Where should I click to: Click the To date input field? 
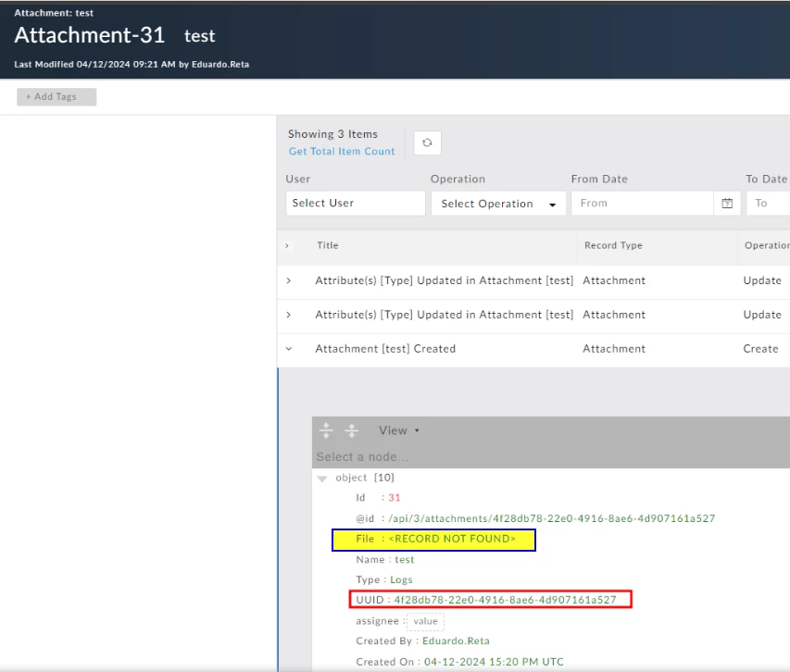[x=769, y=204]
